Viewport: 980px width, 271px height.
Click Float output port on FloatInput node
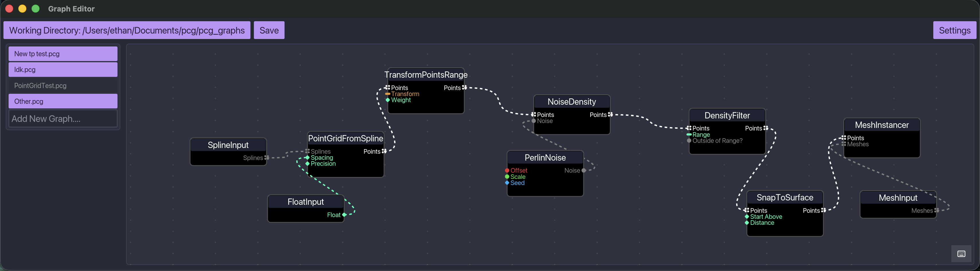(344, 215)
